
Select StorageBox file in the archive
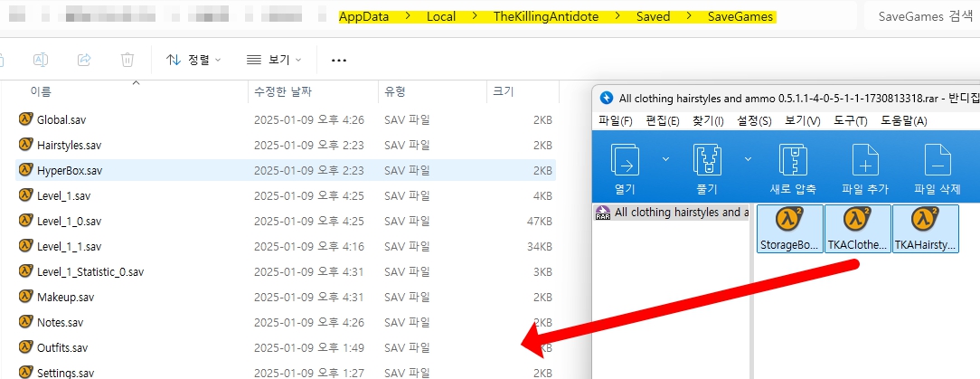tap(789, 228)
